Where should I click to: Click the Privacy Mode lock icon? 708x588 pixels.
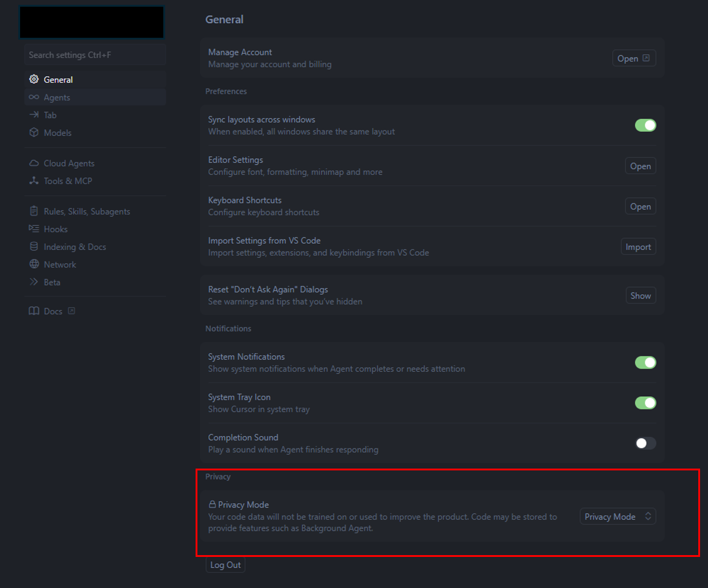pos(212,504)
